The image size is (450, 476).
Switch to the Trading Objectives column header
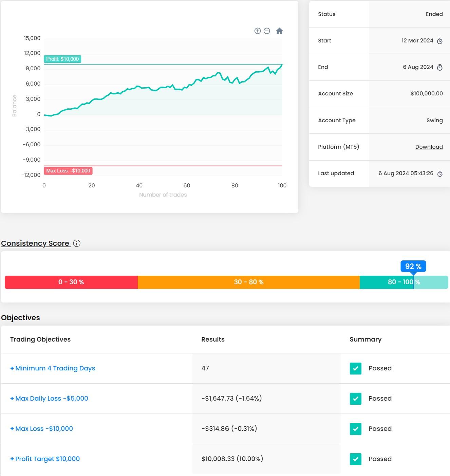tap(40, 339)
